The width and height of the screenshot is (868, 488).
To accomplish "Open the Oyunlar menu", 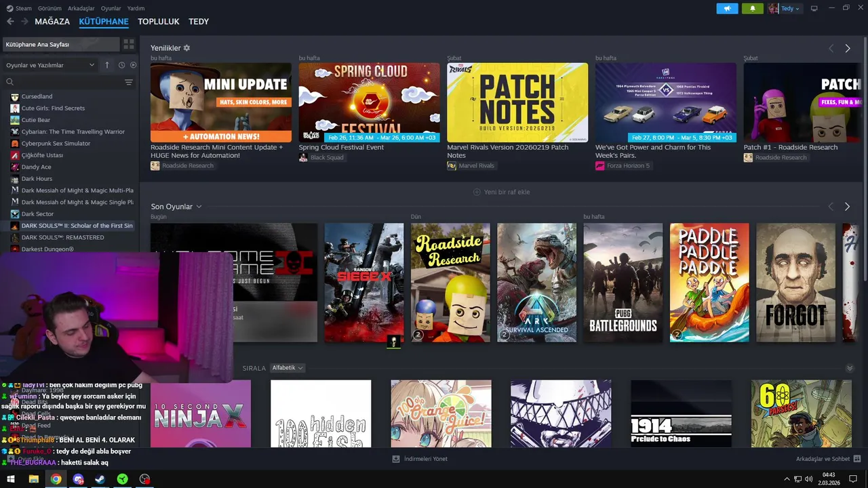I will 111,8.
